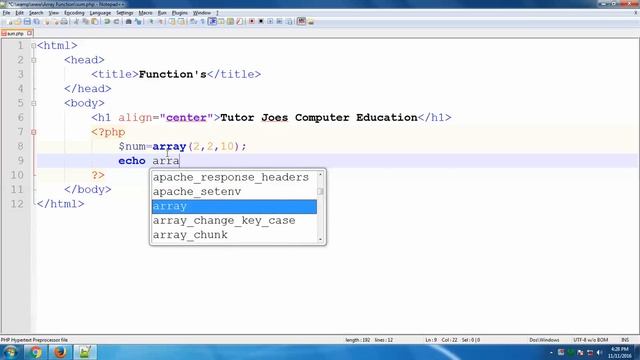The width and height of the screenshot is (640, 360).
Task: Click the Notepad++ taskbar icon
Action: pos(85,352)
